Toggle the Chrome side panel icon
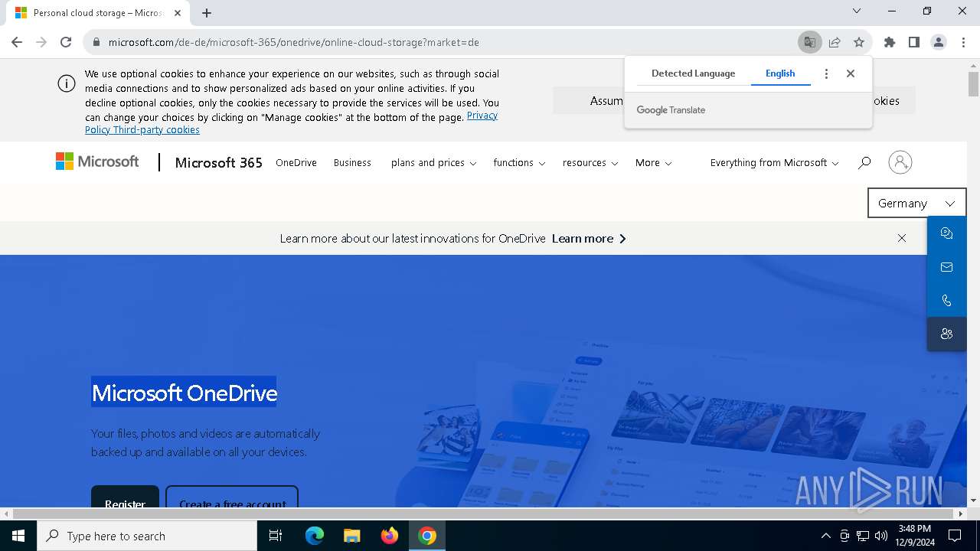 click(914, 42)
